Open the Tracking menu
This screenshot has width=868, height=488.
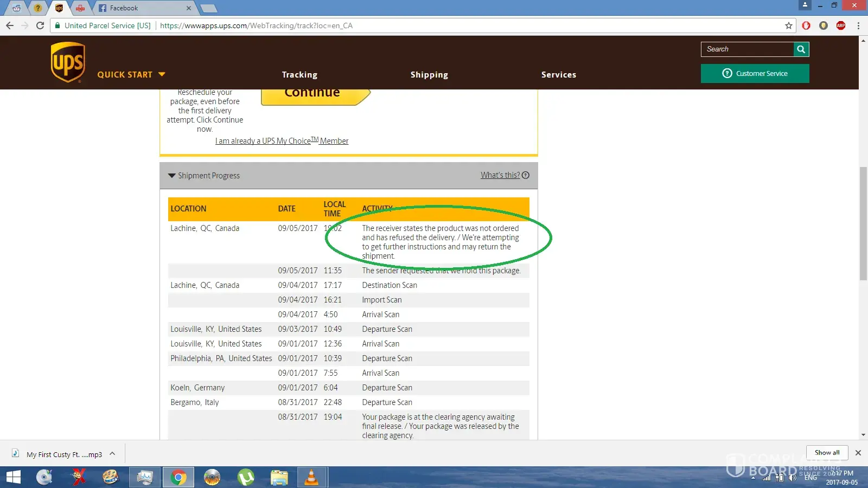[299, 75]
